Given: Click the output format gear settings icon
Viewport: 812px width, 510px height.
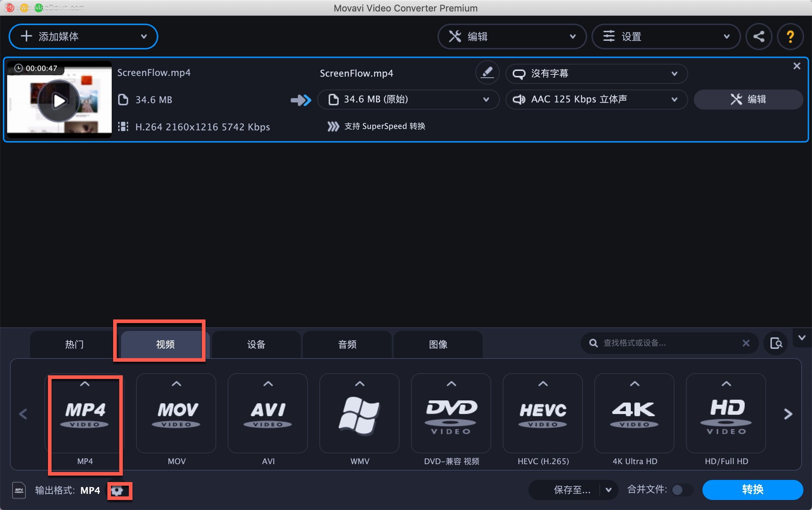Looking at the screenshot, I should tap(117, 490).
